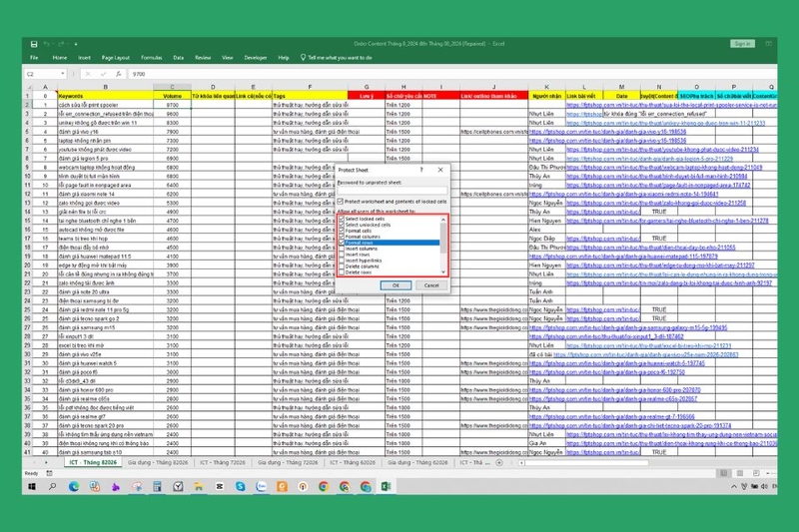Click the Protect Sheet dialog help question mark

click(421, 170)
